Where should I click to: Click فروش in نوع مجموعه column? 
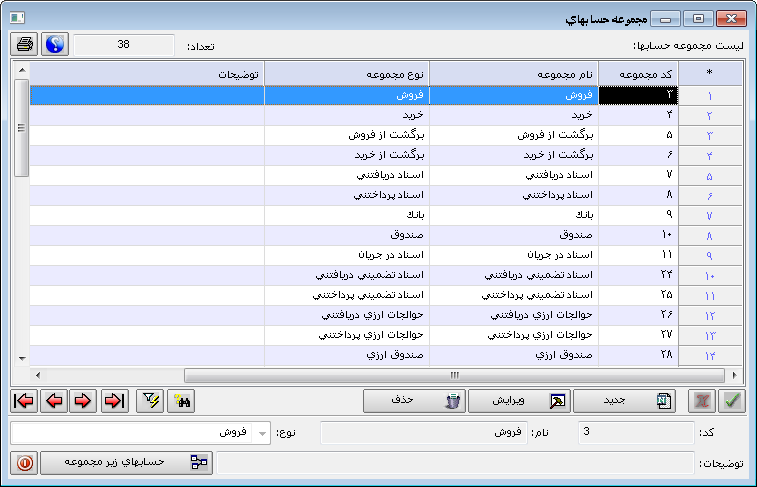point(347,96)
